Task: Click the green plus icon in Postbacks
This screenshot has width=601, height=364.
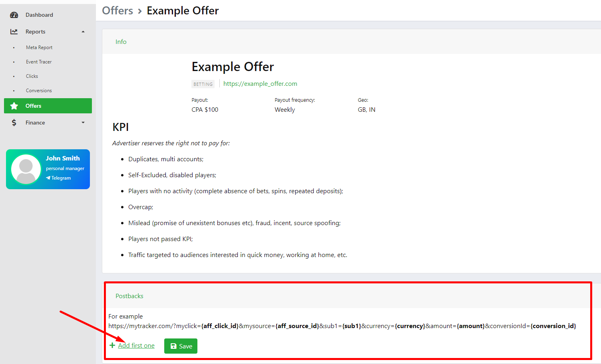Action: 112,345
